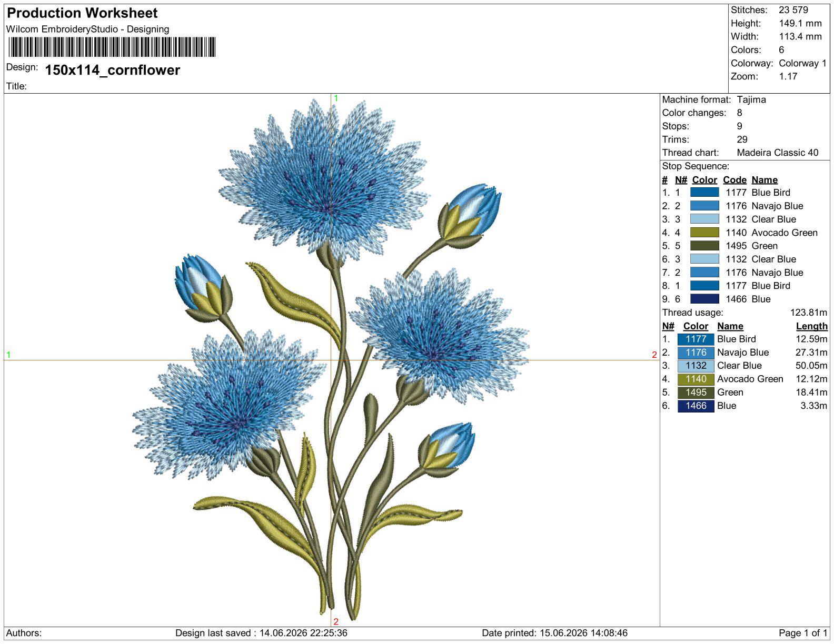Click the Page 1 of 1 footer
834x644 pixels.
point(803,633)
